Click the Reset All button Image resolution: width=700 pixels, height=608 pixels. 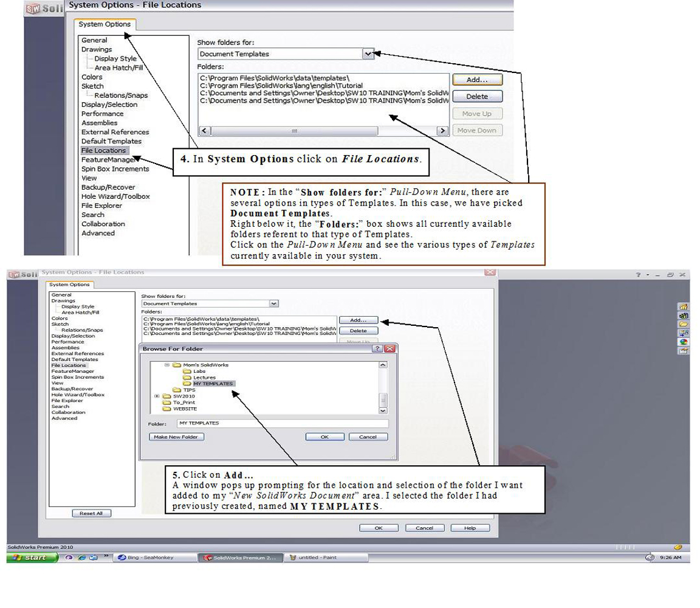pos(91,513)
